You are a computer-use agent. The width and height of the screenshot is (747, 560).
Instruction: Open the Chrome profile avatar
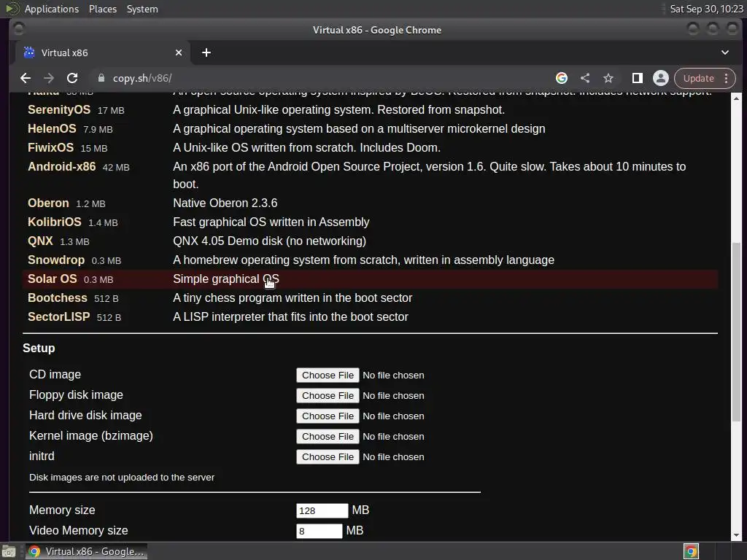pos(661,78)
